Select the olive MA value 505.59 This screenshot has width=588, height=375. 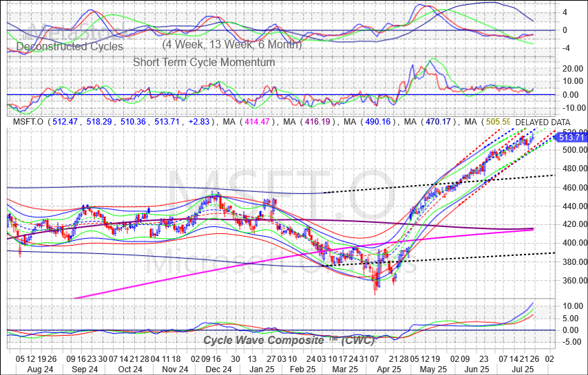498,122
